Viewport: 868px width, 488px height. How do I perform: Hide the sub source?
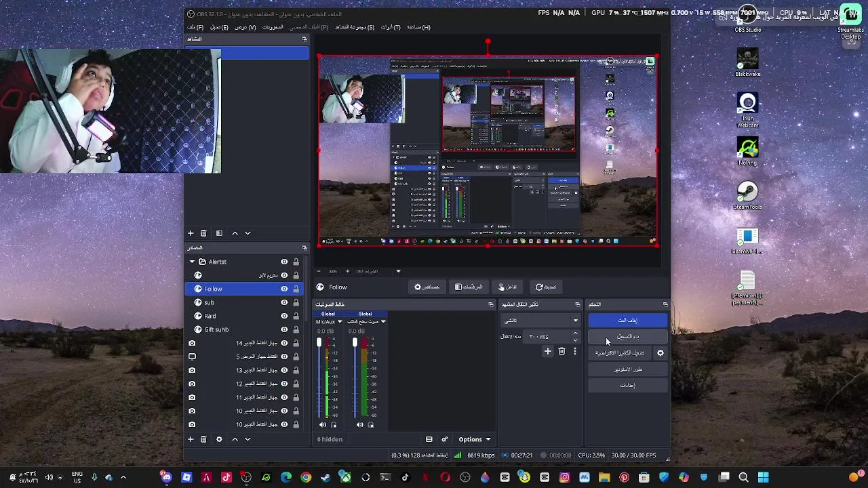(x=284, y=302)
